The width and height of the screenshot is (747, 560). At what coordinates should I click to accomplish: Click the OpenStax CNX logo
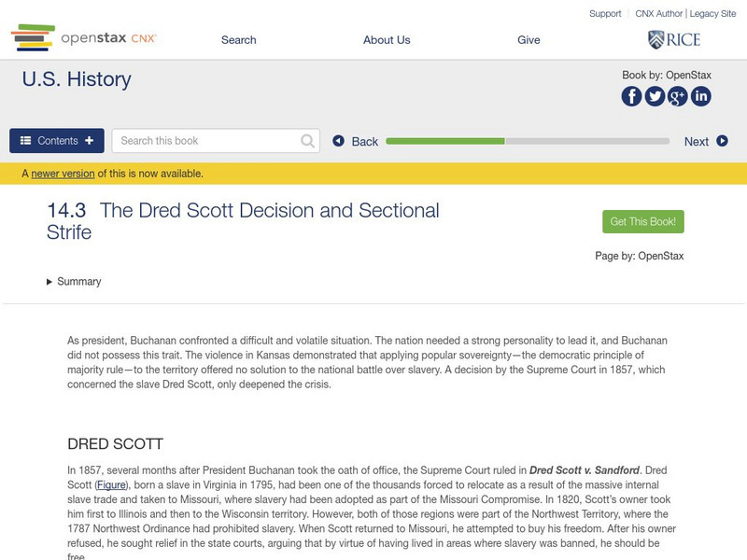[84, 38]
